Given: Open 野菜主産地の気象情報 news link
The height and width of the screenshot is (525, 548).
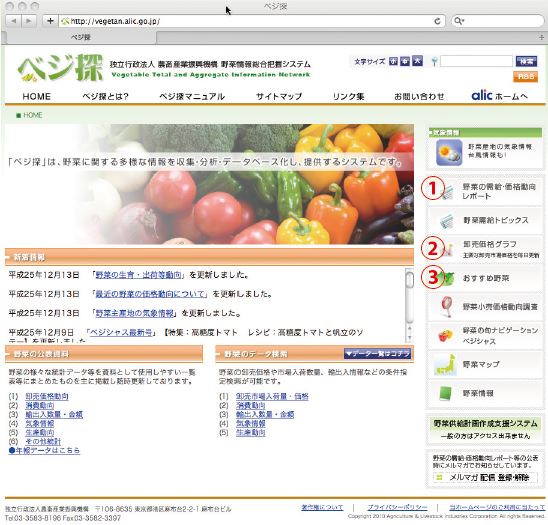Looking at the screenshot, I should tap(135, 313).
